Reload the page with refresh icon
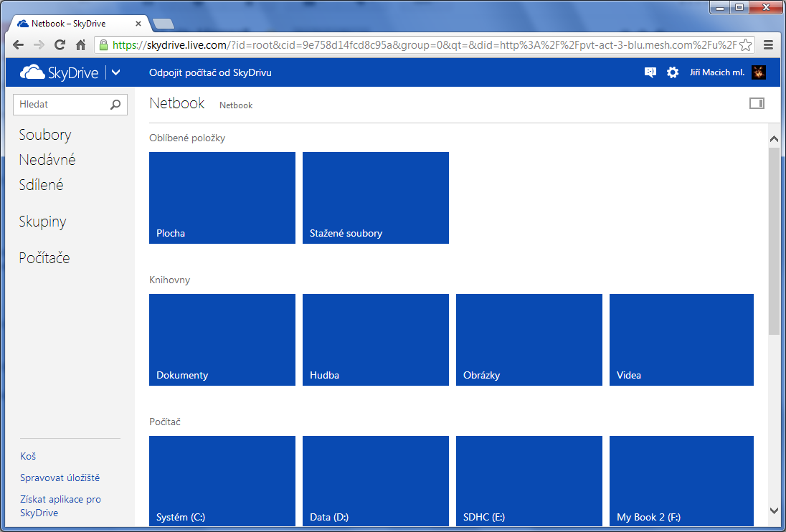 click(60, 45)
